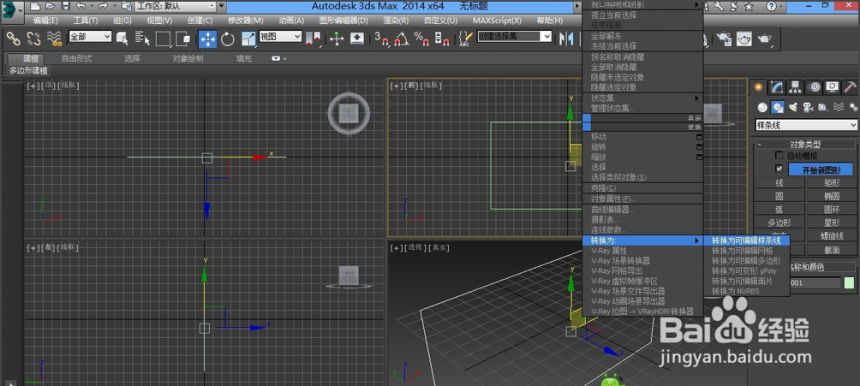
Task: Open the Utilities hammer panel tab
Action: (850, 87)
